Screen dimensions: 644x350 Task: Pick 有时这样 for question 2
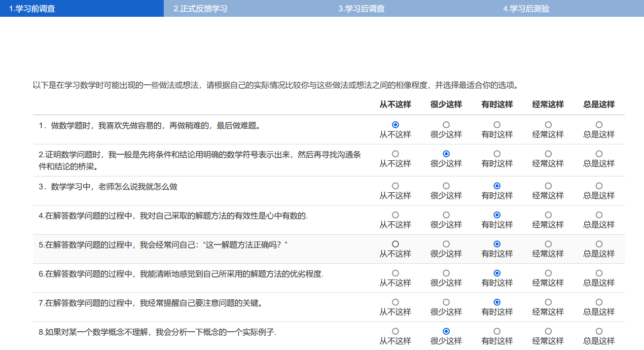[497, 153]
